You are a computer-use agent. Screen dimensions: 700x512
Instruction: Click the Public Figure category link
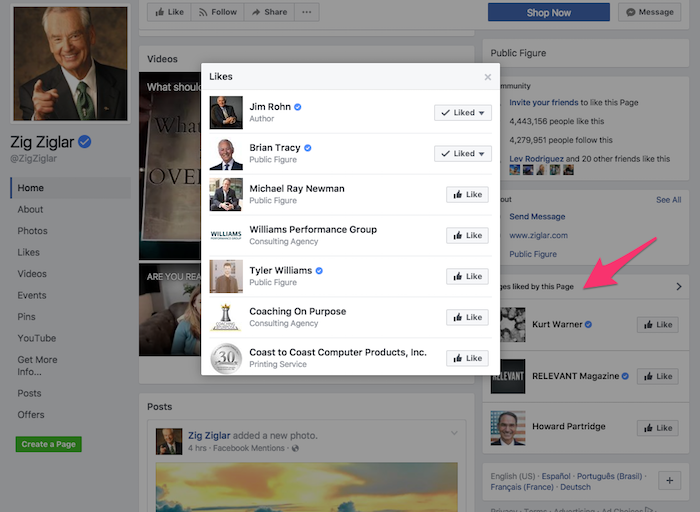(x=533, y=254)
